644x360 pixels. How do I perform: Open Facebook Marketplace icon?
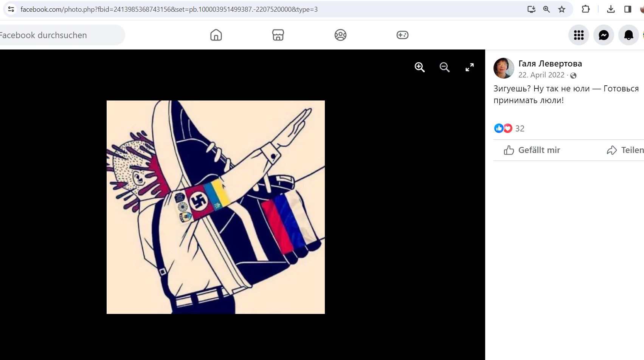coord(278,35)
